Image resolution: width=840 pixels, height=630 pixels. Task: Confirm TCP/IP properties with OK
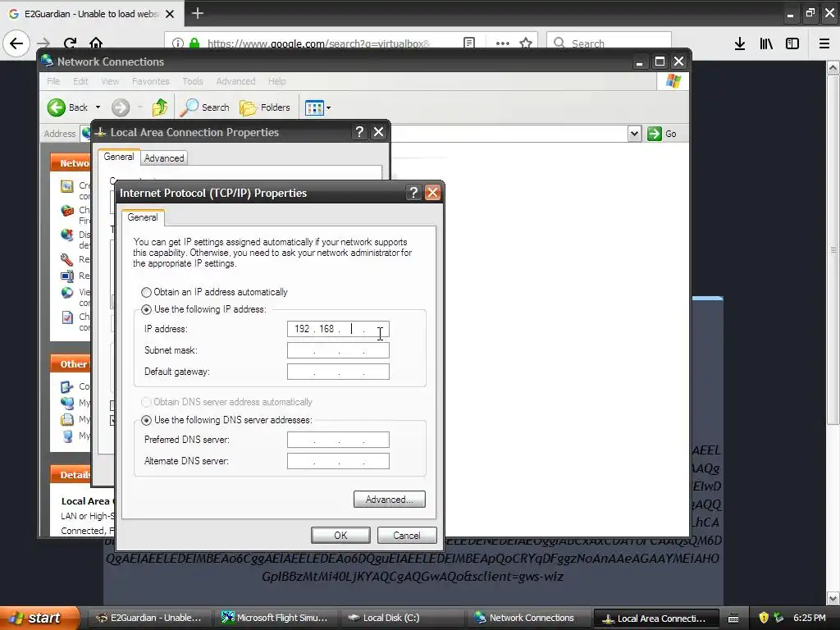[340, 535]
